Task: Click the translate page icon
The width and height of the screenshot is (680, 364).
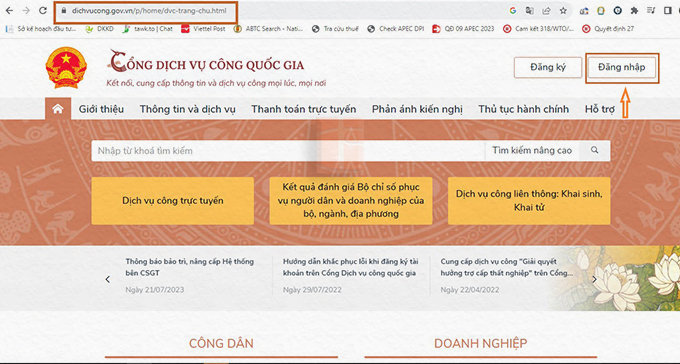Action: click(530, 11)
